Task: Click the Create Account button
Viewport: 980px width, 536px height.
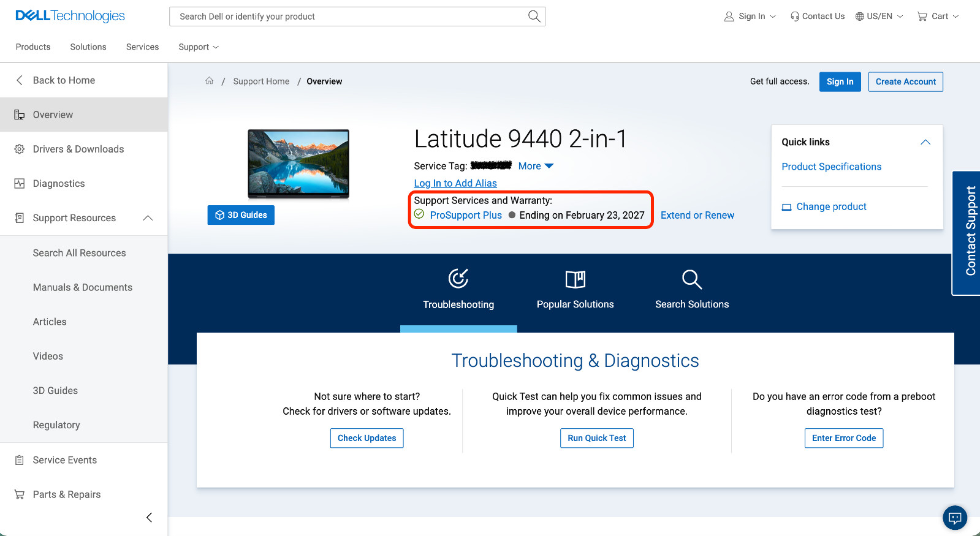Action: point(905,81)
